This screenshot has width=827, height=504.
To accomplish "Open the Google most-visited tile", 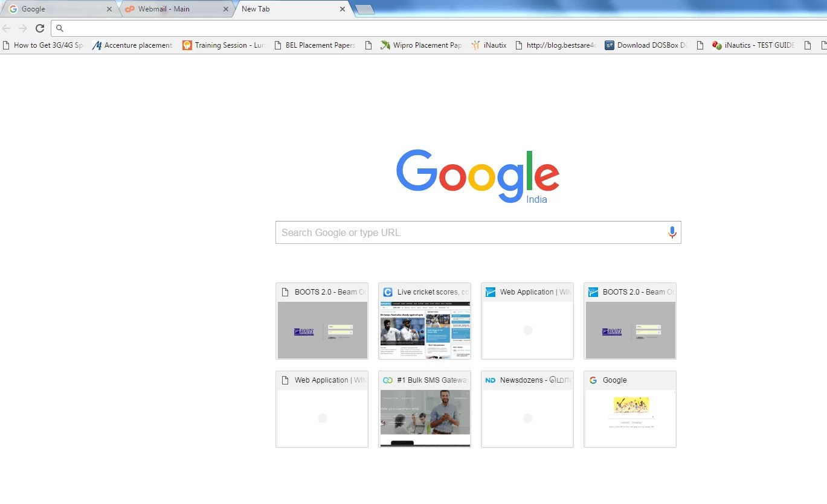I will pyautogui.click(x=630, y=409).
